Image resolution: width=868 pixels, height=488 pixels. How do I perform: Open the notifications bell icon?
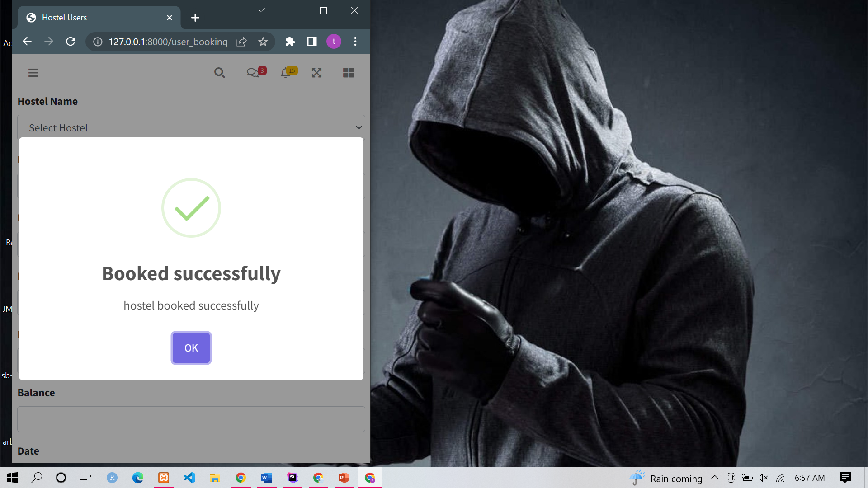tap(285, 73)
